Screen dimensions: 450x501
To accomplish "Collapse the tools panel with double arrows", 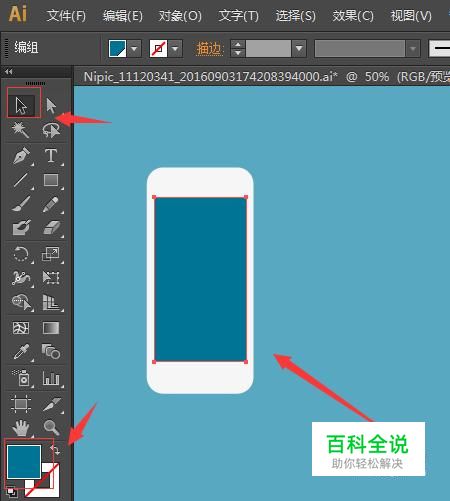I will pos(9,72).
